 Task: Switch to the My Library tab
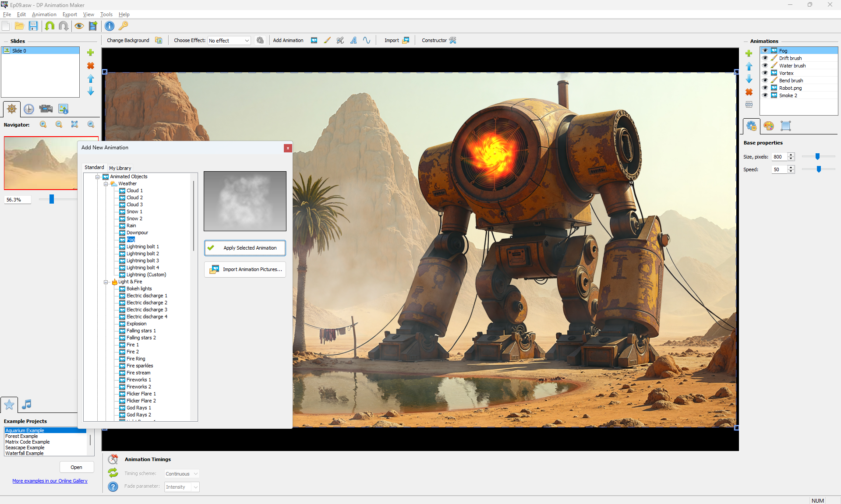tap(120, 168)
